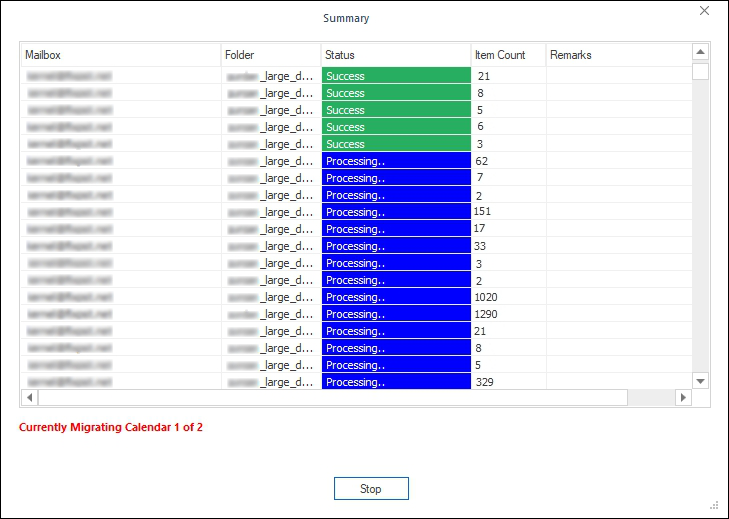The height and width of the screenshot is (519, 729).
Task: Select the Processing status with count 17
Action: tap(396, 229)
